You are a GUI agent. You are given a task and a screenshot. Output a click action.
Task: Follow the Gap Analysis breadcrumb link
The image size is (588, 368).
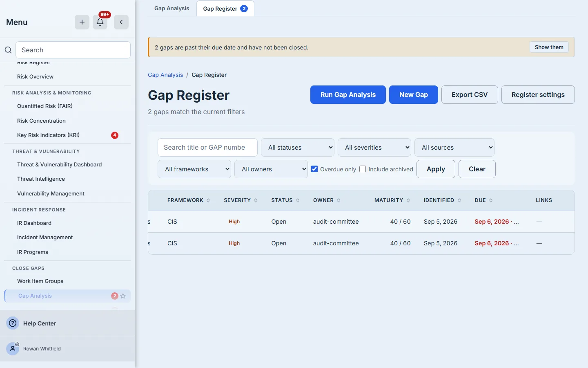(x=165, y=75)
